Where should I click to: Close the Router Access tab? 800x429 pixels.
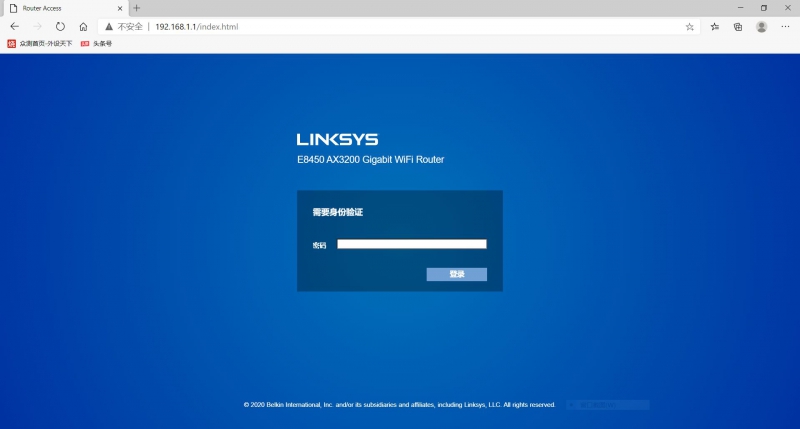(x=120, y=8)
